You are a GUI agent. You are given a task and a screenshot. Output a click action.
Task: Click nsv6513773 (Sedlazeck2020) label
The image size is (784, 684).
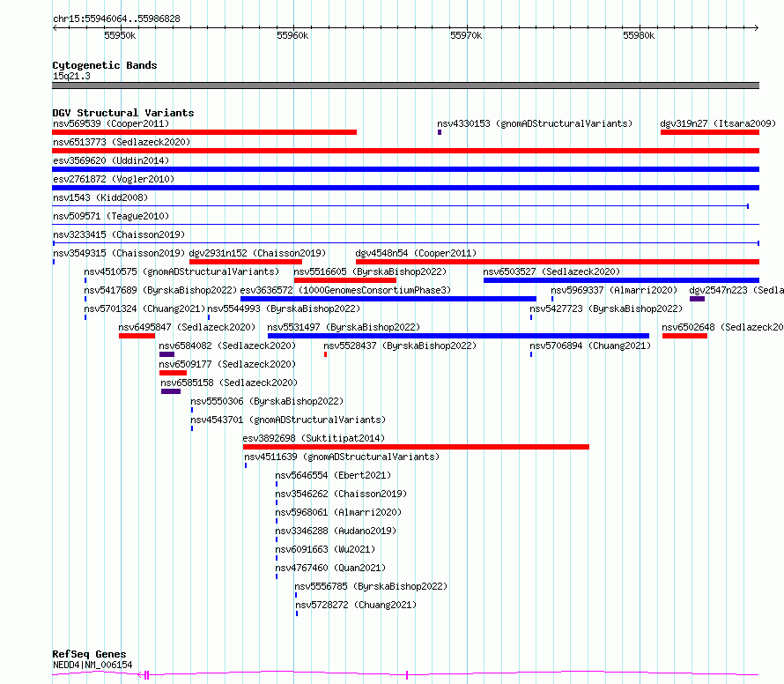(122, 142)
